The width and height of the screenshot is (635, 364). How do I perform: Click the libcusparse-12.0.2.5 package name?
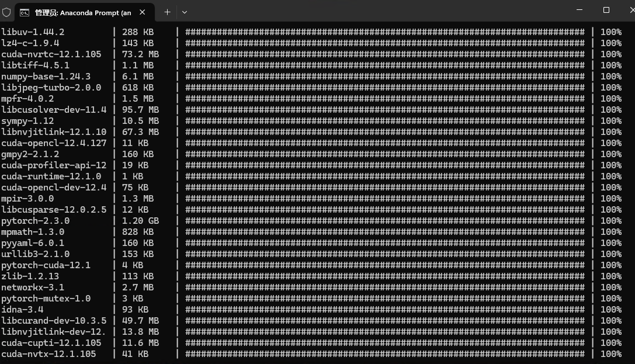coord(54,210)
